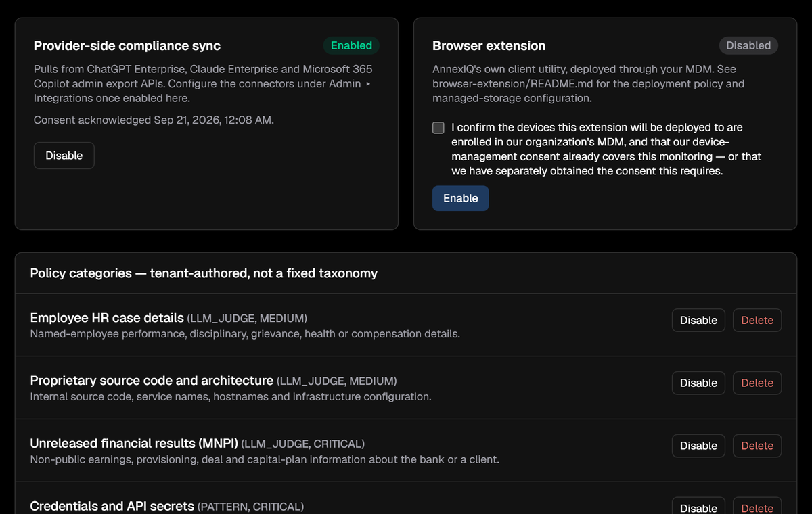Image resolution: width=812 pixels, height=514 pixels.
Task: Disable Unreleased financial results (MNPI) category
Action: (x=698, y=446)
